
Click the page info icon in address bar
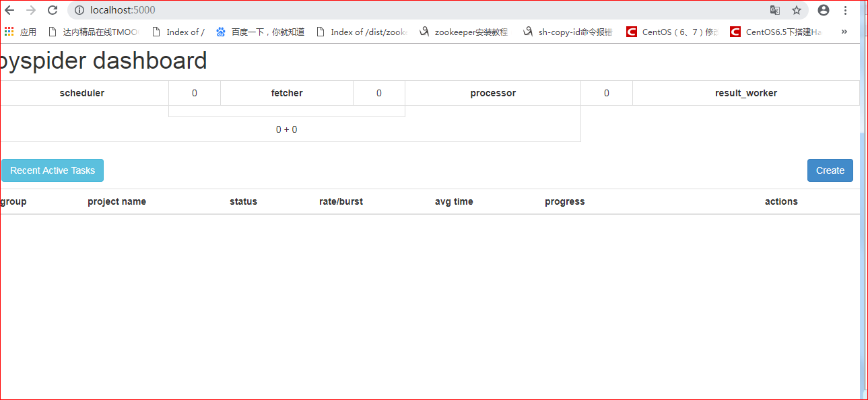point(80,10)
